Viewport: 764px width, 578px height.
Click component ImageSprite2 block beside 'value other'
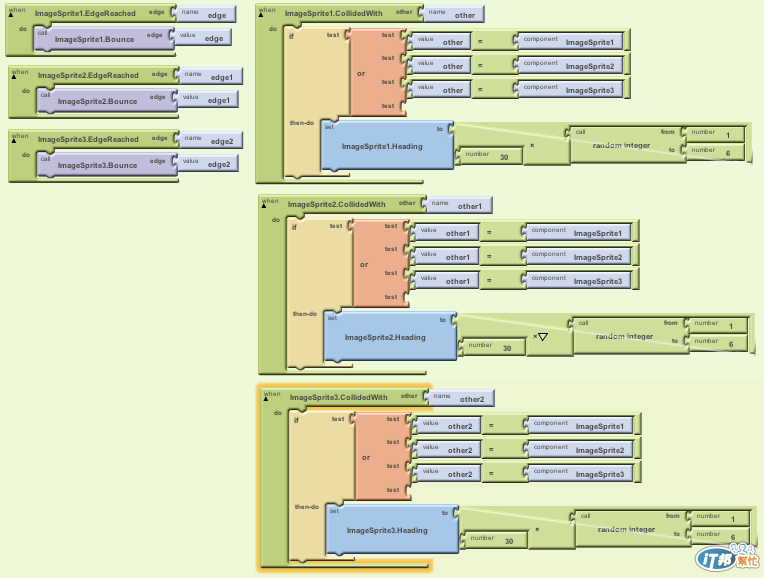tap(571, 65)
